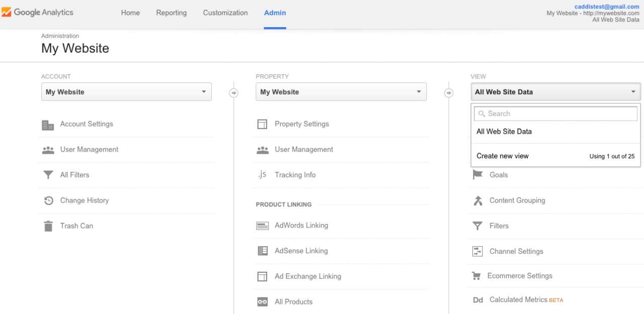Click the flag icon beside Goals
The image size is (644, 314).
pos(477,175)
